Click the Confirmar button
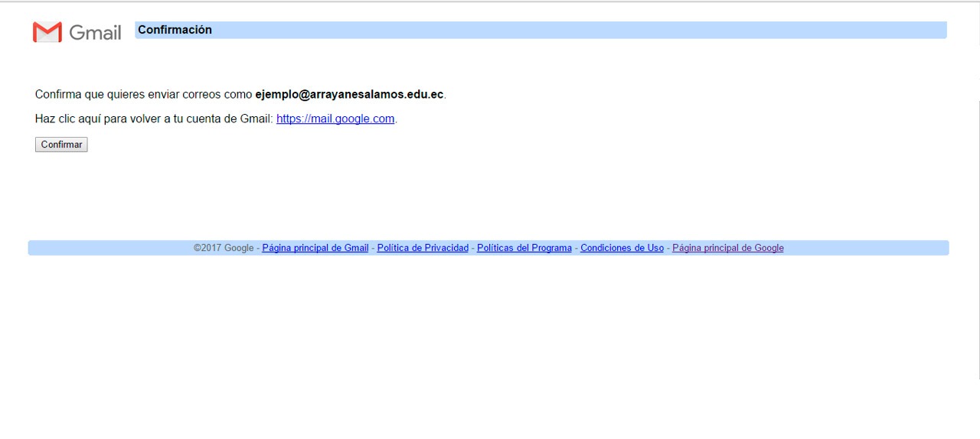 click(x=61, y=145)
